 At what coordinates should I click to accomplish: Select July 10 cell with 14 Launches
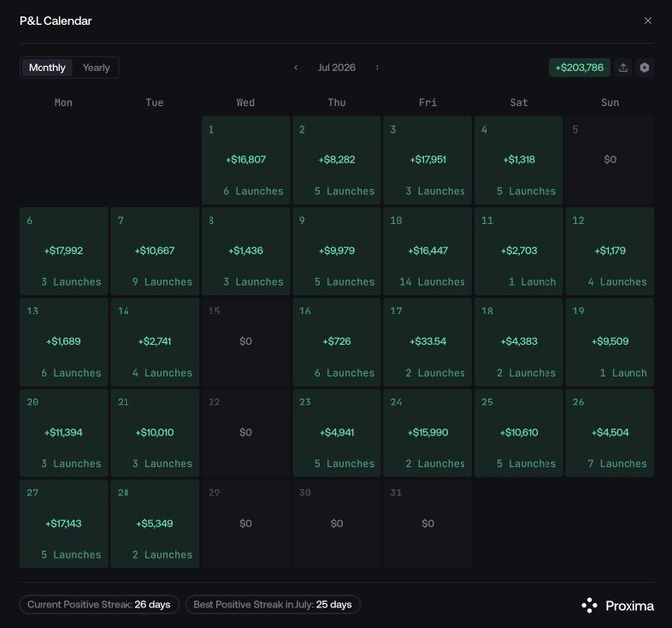pyautogui.click(x=428, y=251)
